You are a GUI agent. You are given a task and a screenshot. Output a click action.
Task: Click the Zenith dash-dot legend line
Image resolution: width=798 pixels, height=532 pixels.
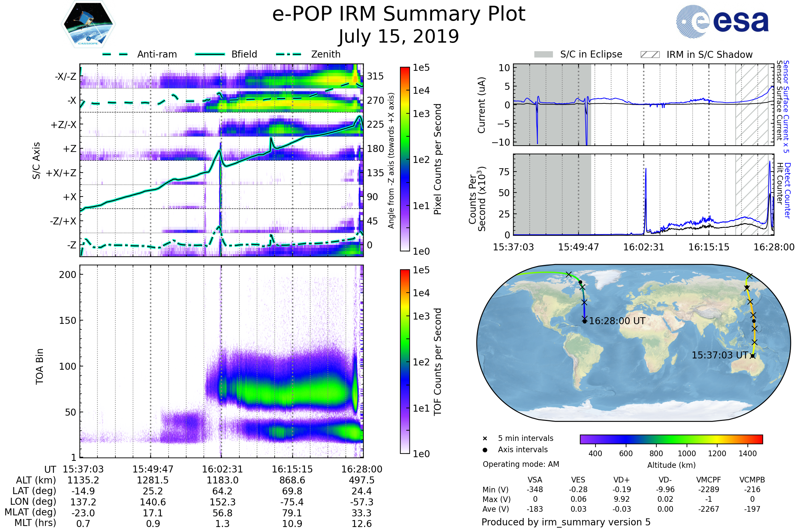pyautogui.click(x=288, y=54)
